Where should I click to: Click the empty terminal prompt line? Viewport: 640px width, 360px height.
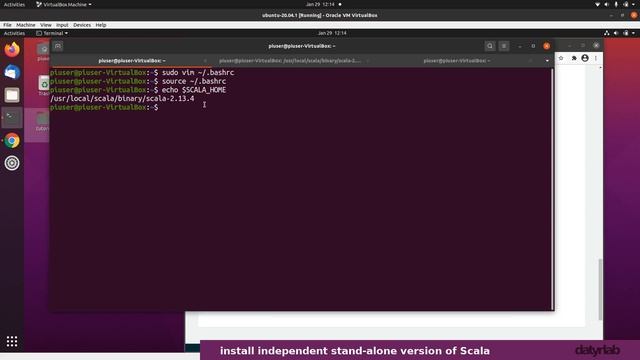(104, 107)
